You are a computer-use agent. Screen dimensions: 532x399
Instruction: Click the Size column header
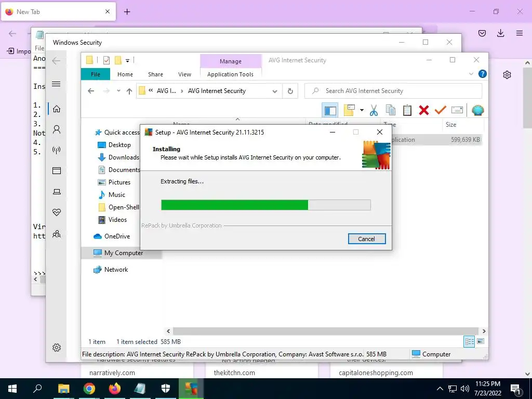[x=450, y=125]
